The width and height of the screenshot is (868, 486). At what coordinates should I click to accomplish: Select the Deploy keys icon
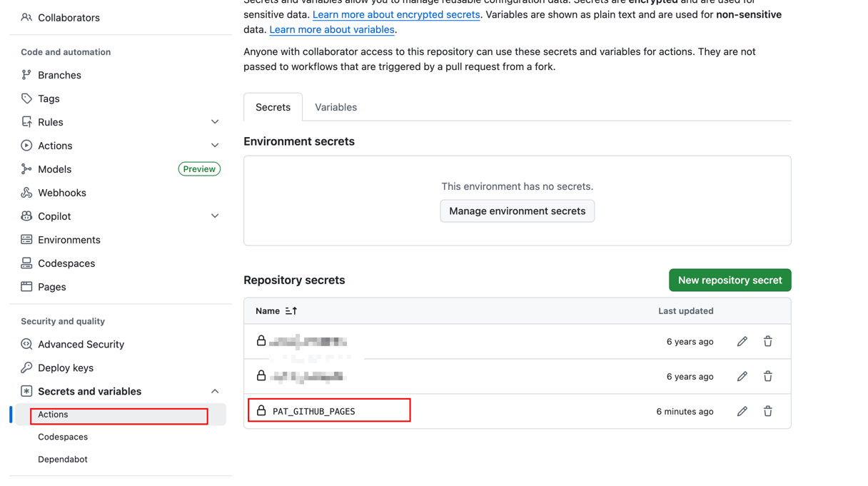(x=25, y=368)
